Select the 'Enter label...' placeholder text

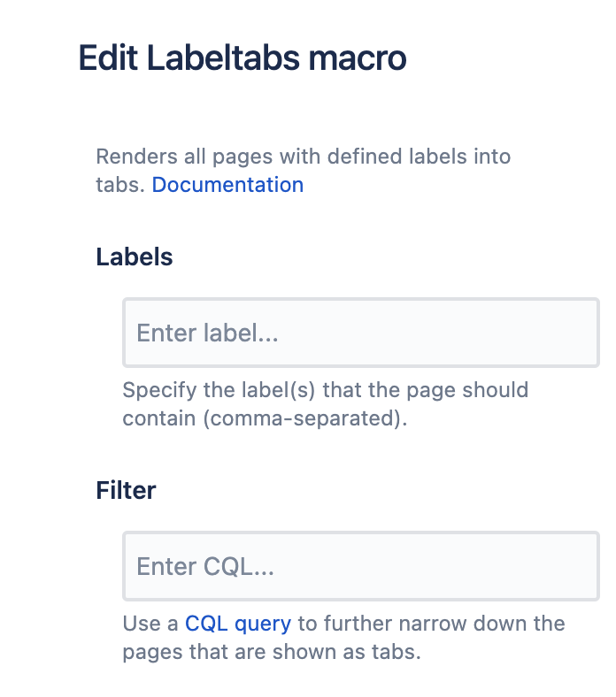(x=207, y=333)
